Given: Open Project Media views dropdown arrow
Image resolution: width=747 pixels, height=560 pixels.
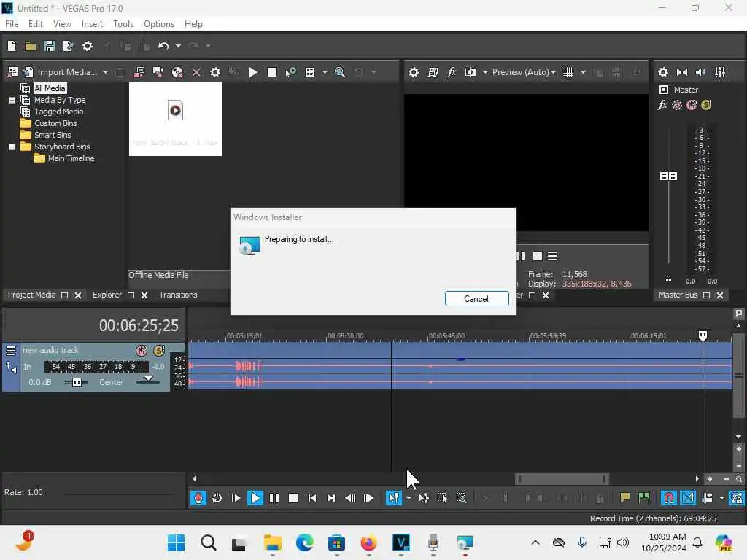Looking at the screenshot, I should click(x=325, y=72).
